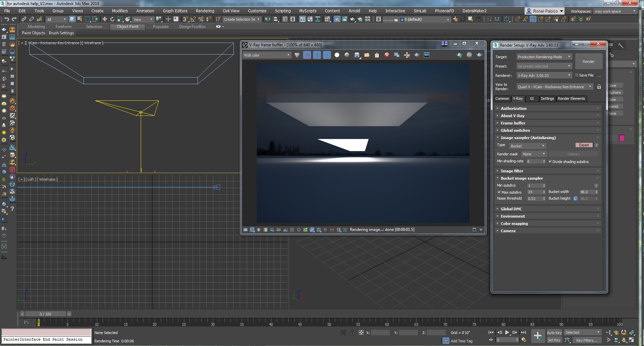Enable the Save File checkbox
Viewport: 644px width, 346px height.
577,75
